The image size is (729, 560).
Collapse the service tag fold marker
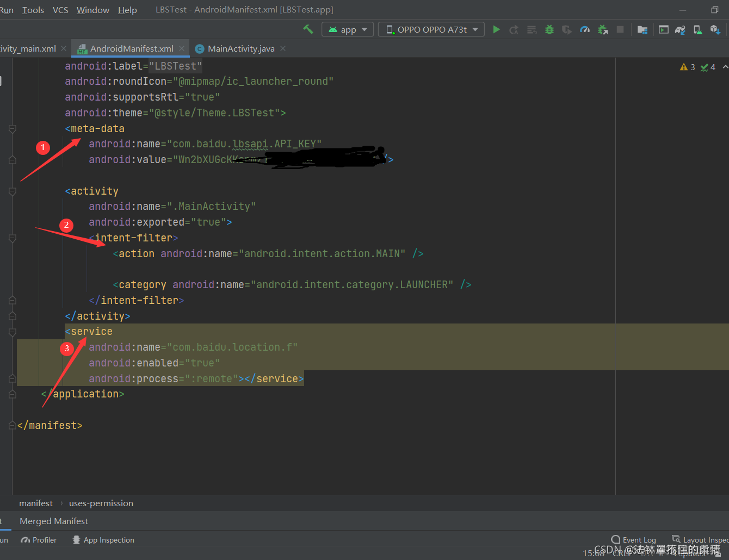pyautogui.click(x=12, y=332)
